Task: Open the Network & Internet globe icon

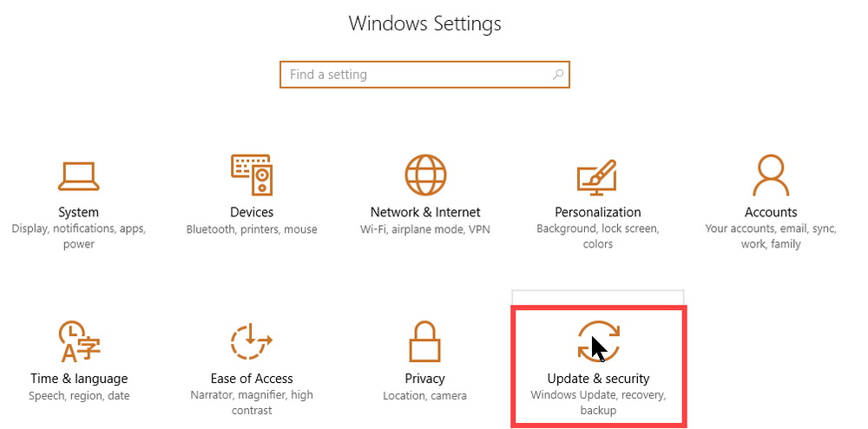Action: coord(425,175)
